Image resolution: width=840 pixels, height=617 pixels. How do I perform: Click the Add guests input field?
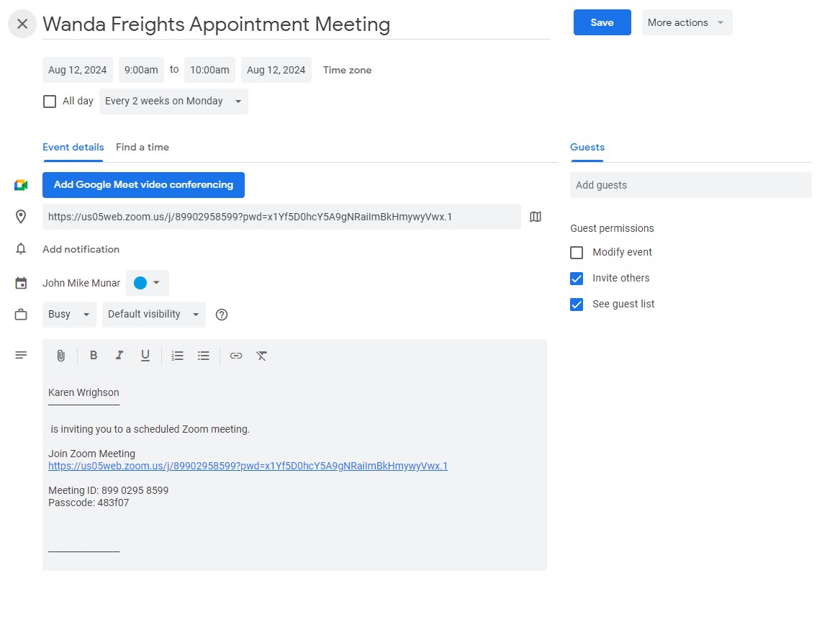pyautogui.click(x=690, y=185)
